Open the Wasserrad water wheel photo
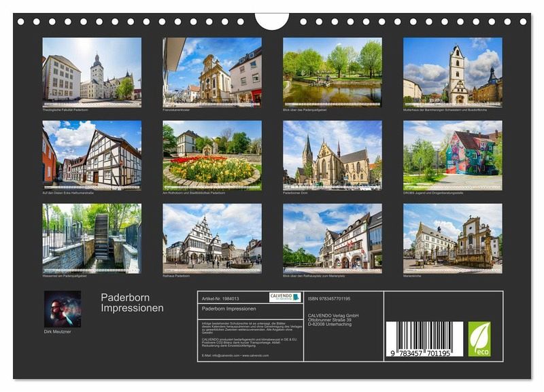This screenshot has height=392, width=544. click(92, 238)
